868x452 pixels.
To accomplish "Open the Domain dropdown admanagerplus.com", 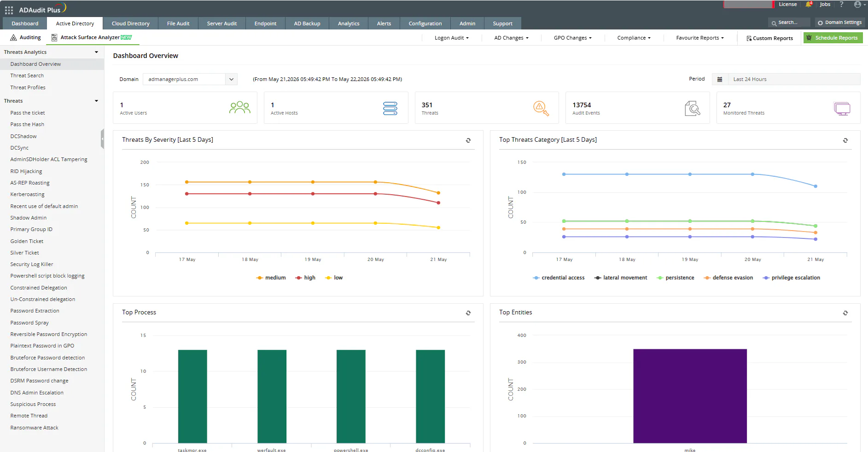I will [x=190, y=79].
